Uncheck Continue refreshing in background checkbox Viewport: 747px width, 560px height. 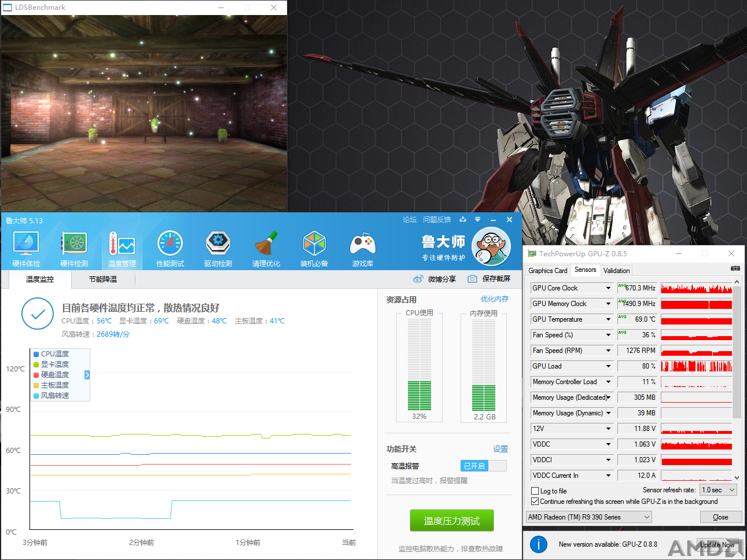[535, 502]
